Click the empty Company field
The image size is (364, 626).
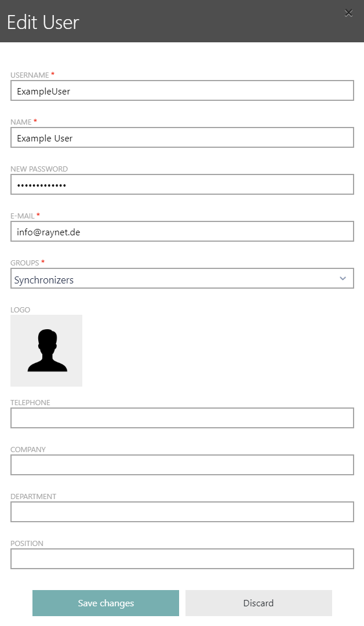point(182,465)
